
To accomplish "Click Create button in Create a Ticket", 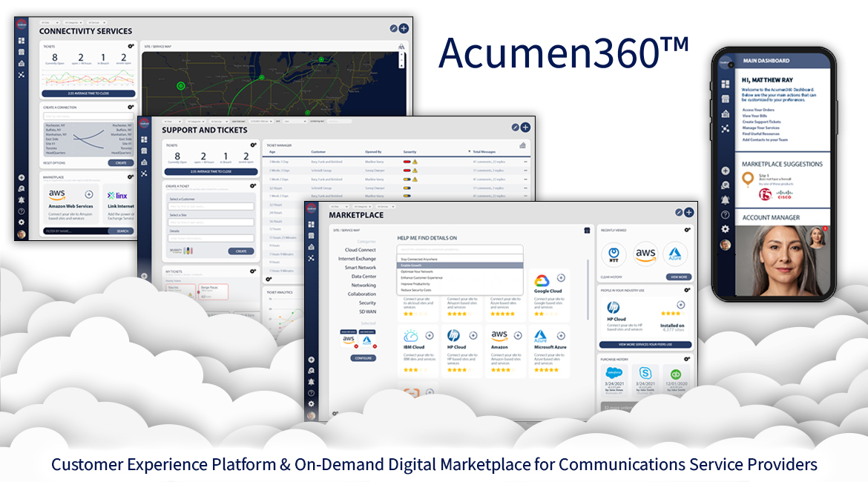I will click(241, 251).
